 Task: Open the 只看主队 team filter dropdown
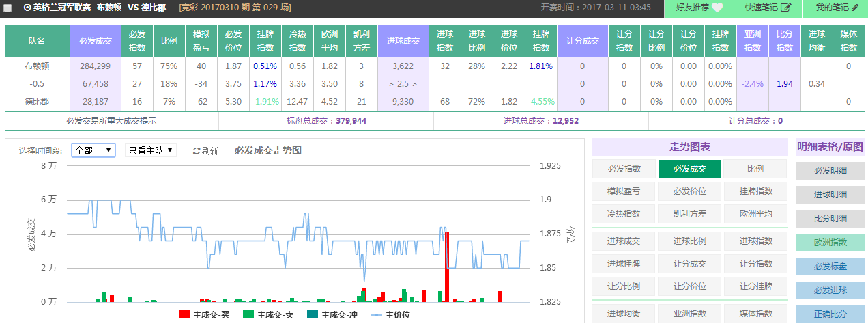151,150
